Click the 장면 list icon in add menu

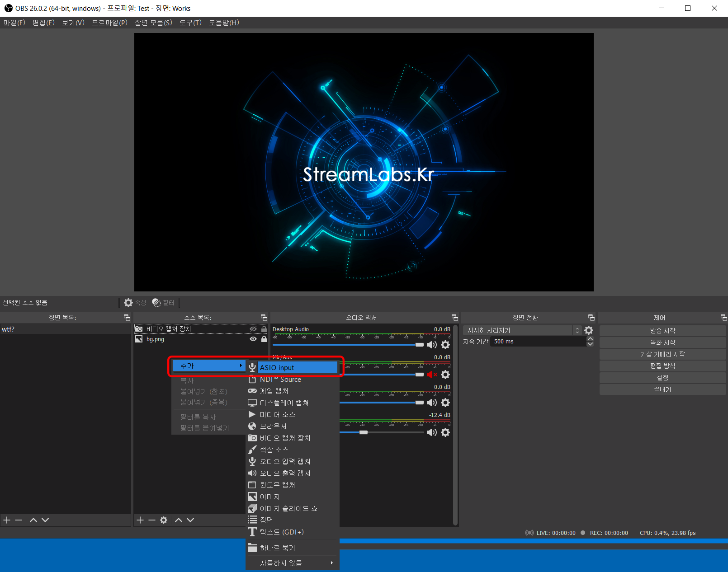coord(252,520)
